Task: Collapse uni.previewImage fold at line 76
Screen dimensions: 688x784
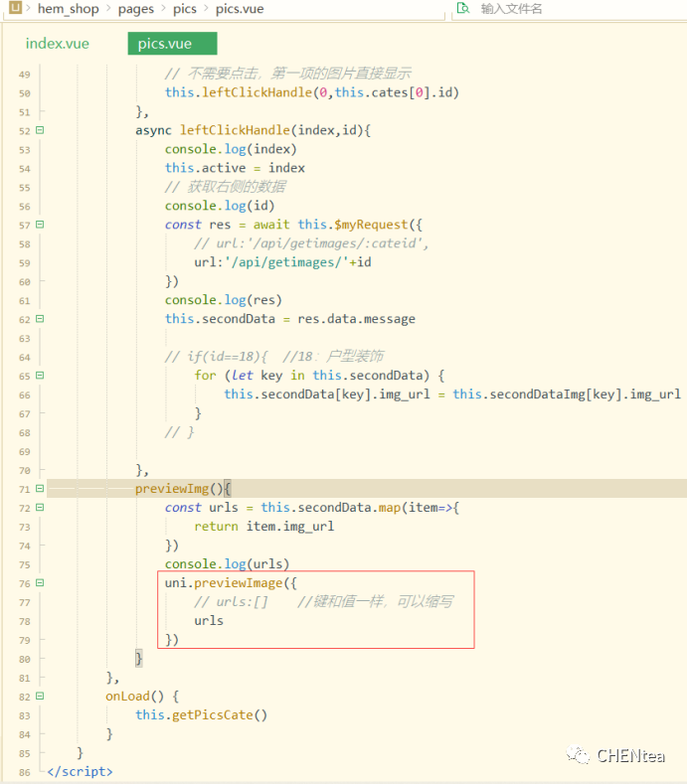Action: click(40, 582)
